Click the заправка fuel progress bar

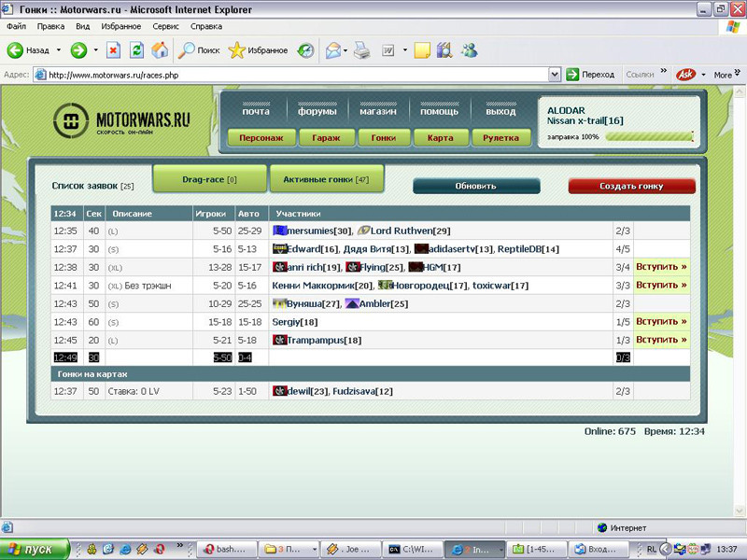649,136
